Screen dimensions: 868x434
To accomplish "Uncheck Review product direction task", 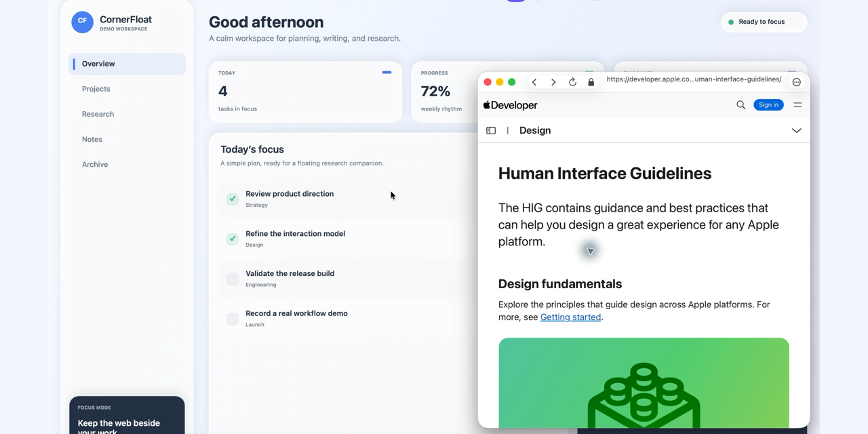I will (233, 199).
